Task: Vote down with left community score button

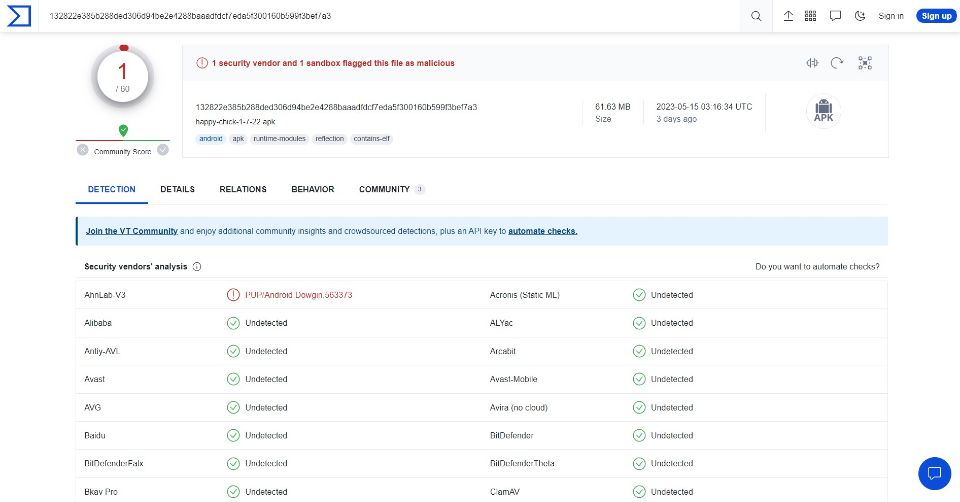Action: (x=83, y=150)
